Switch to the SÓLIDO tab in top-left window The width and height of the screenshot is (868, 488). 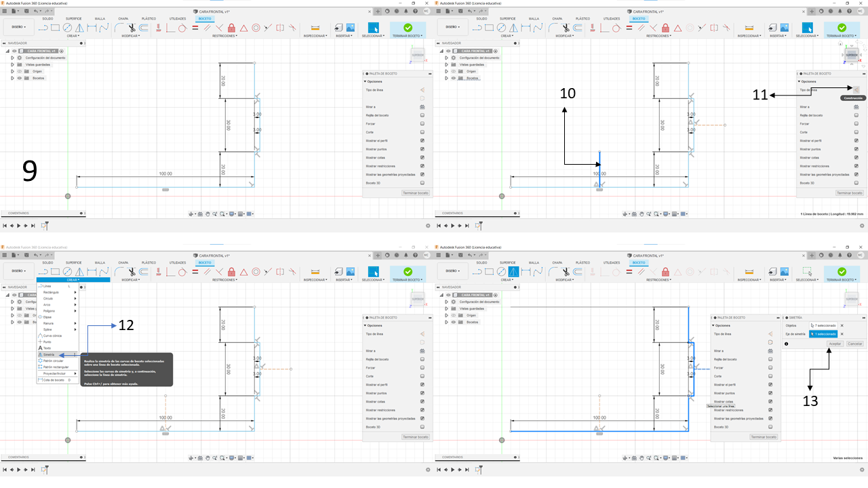click(47, 18)
